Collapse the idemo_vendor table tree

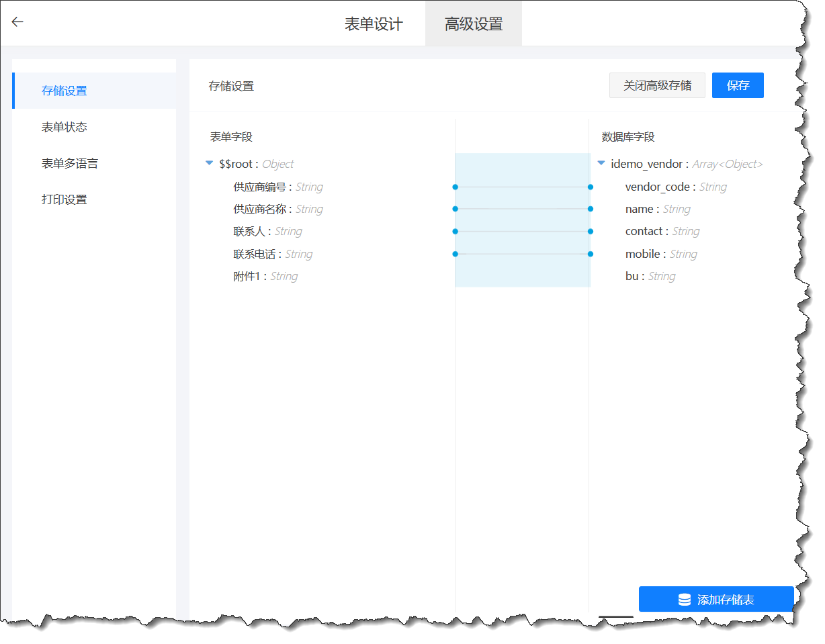point(600,163)
